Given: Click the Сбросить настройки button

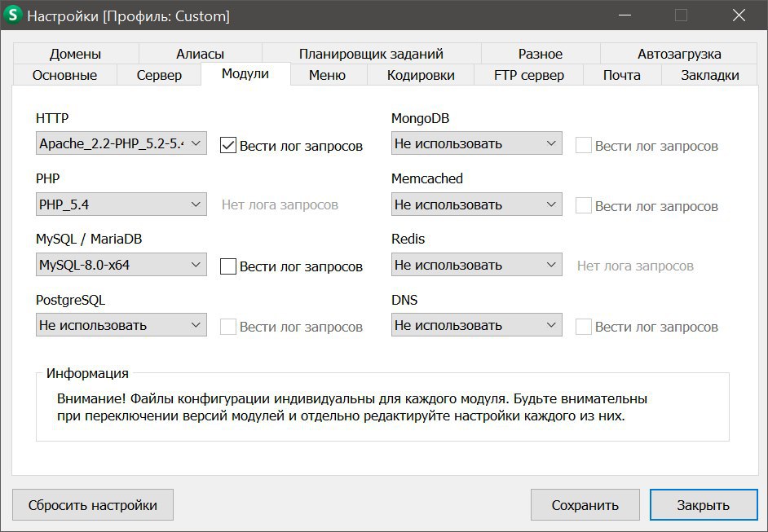Looking at the screenshot, I should click(93, 504).
